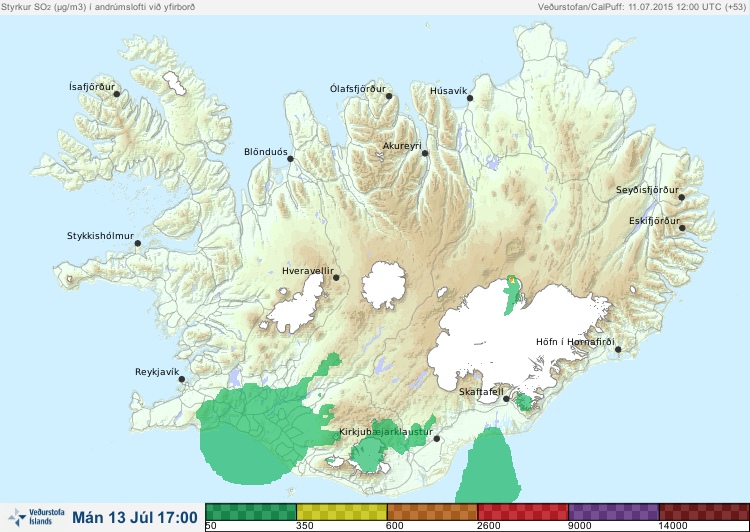Click the dark red 14000 legend swatch

coord(704,512)
